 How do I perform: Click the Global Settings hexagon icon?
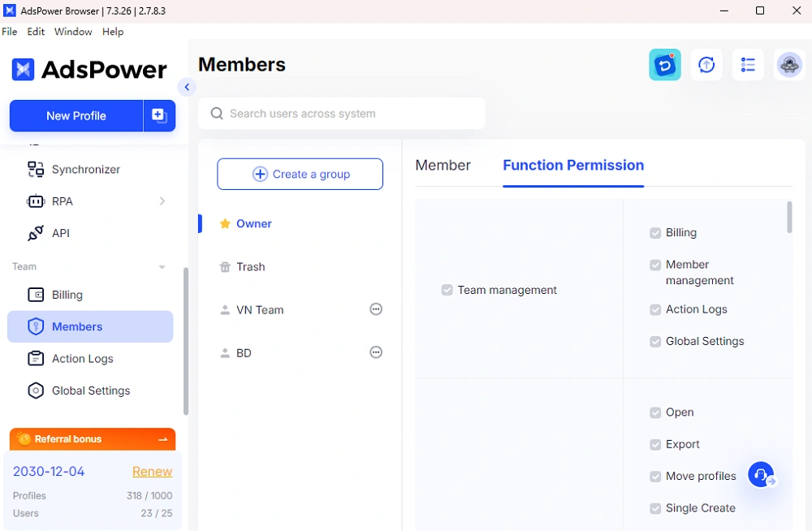click(x=36, y=391)
